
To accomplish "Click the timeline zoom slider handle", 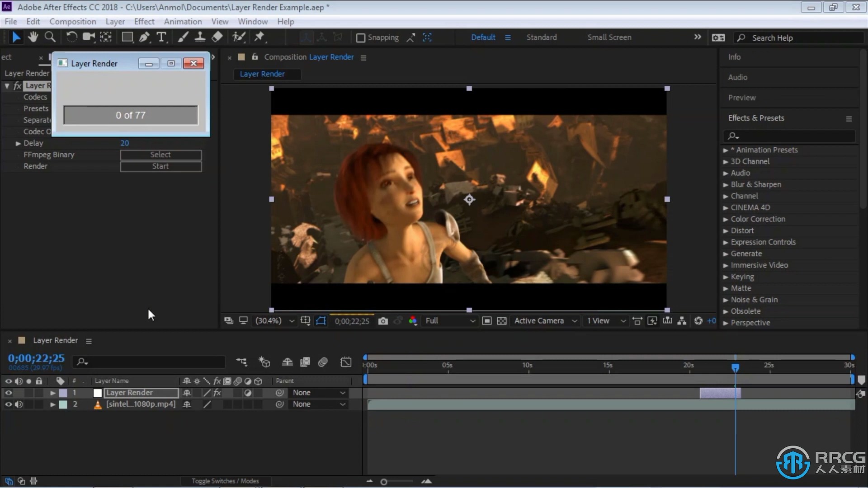I will coord(384,482).
